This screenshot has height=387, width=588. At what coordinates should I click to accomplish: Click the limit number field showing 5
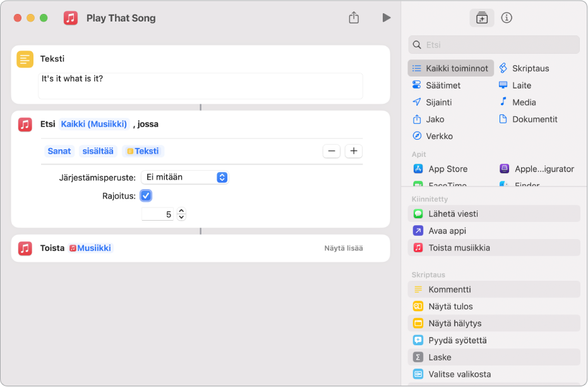click(157, 214)
